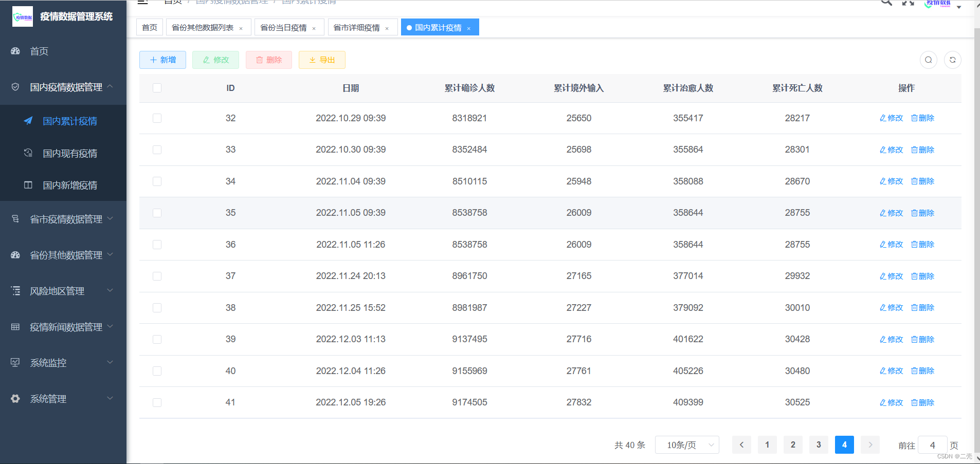Switch to the 首页 tab
The height and width of the screenshot is (464, 980).
click(x=150, y=27)
